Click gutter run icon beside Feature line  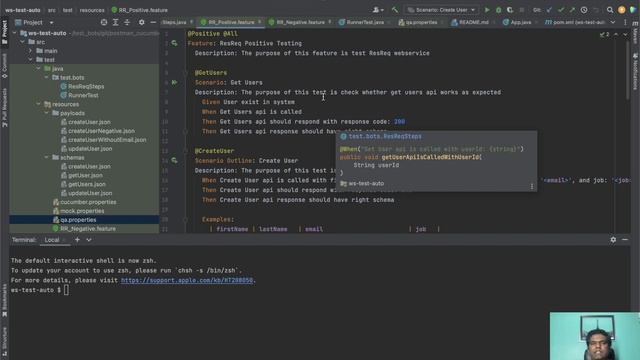(174, 43)
